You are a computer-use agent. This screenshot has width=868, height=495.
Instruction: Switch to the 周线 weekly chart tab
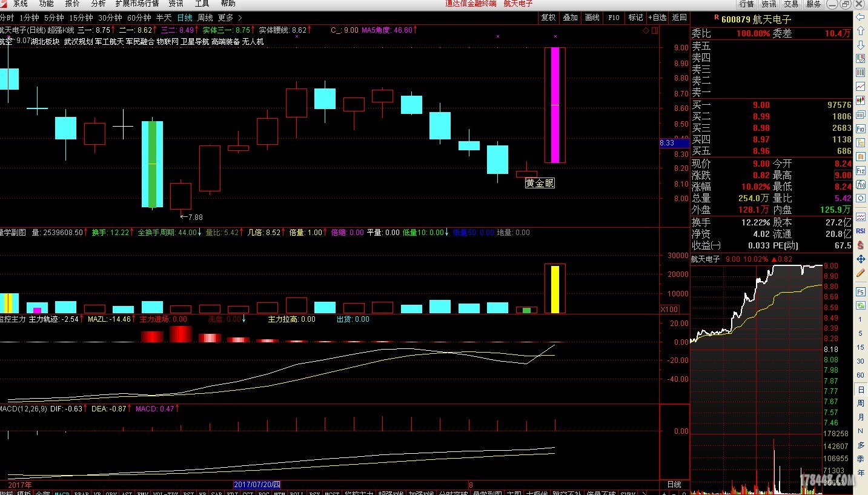pyautogui.click(x=205, y=18)
